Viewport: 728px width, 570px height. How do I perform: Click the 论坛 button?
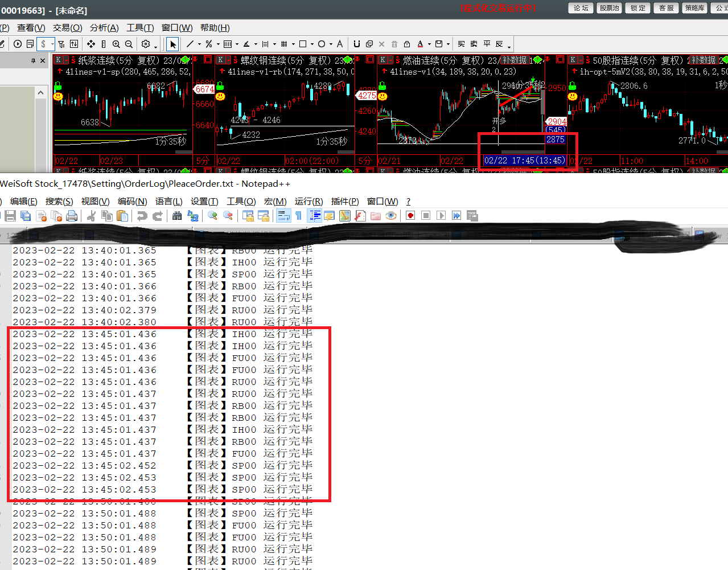[581, 8]
